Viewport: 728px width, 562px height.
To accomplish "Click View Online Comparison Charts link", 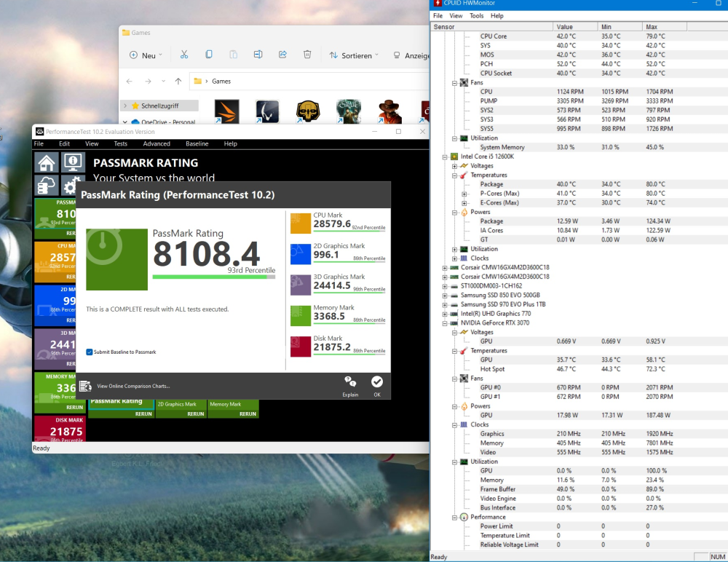I will point(133,386).
